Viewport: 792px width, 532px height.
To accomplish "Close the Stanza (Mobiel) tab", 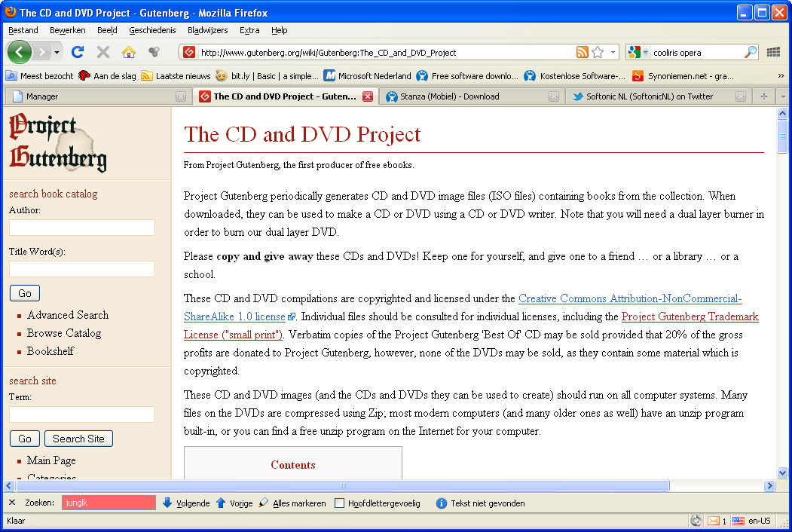I will tap(554, 96).
